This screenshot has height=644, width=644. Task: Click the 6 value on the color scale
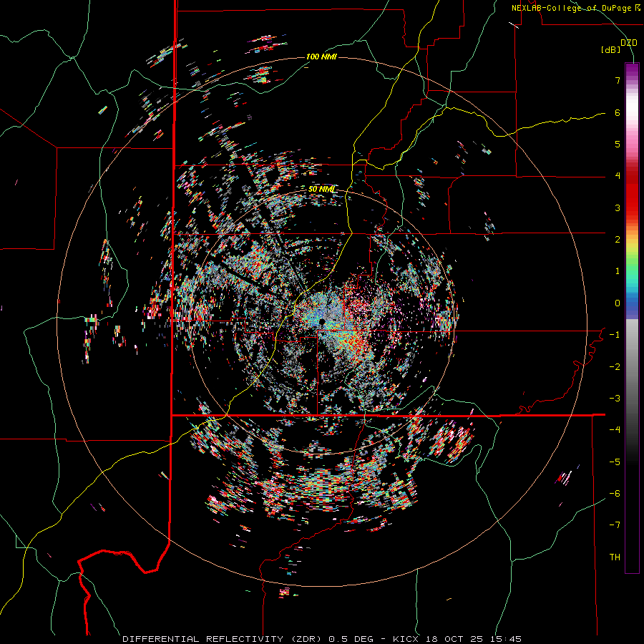point(618,112)
